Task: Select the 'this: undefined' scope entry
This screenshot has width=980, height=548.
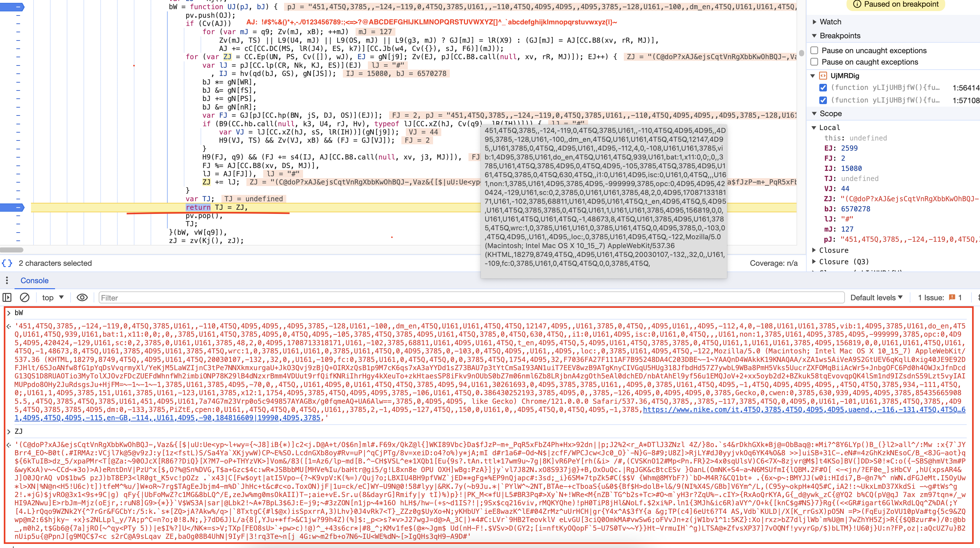Action: click(855, 138)
